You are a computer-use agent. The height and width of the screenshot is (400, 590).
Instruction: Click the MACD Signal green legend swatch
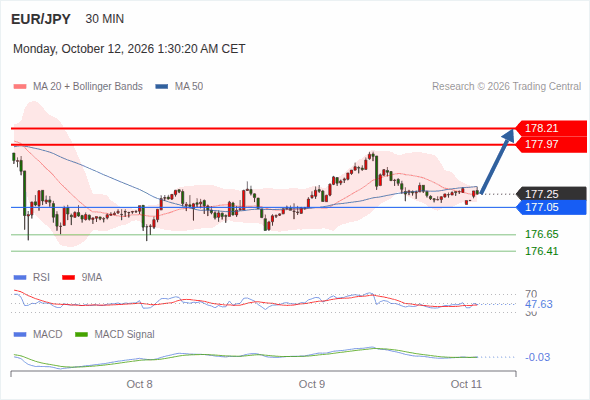(81, 335)
